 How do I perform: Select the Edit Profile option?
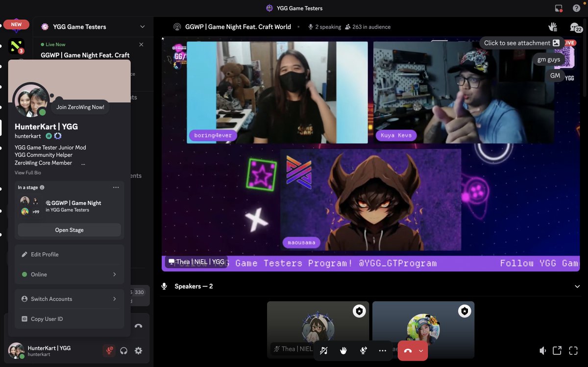(x=69, y=254)
